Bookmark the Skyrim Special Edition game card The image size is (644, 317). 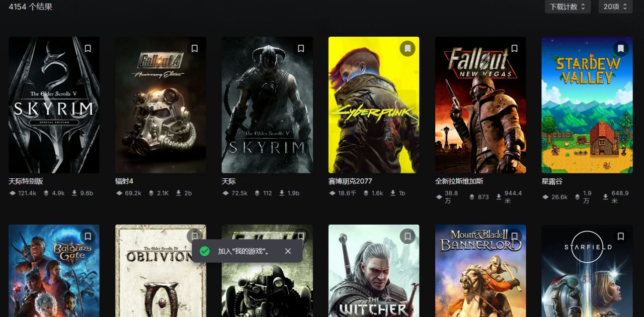88,49
